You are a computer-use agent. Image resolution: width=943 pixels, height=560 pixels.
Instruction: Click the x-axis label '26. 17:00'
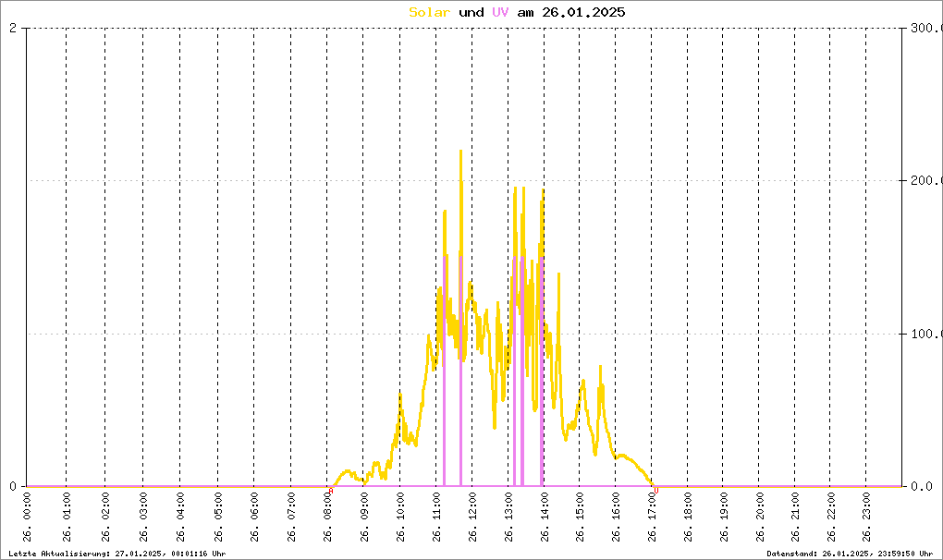[x=653, y=517]
